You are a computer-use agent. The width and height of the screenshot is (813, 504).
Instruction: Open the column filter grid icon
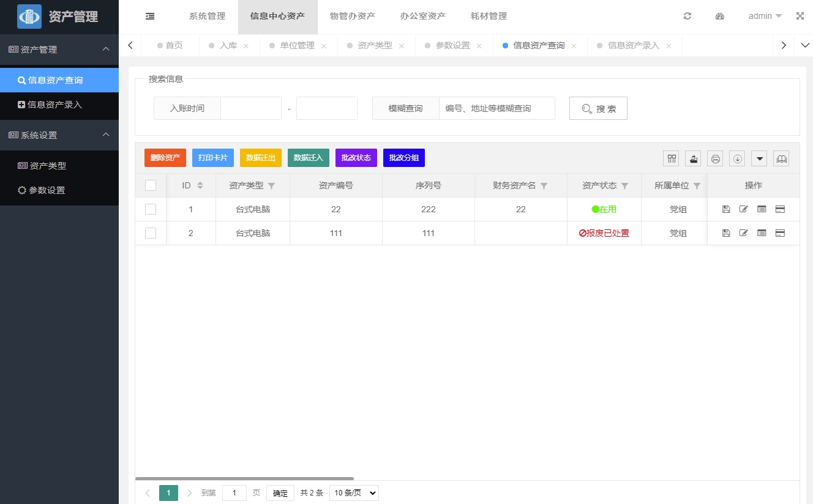(x=671, y=158)
